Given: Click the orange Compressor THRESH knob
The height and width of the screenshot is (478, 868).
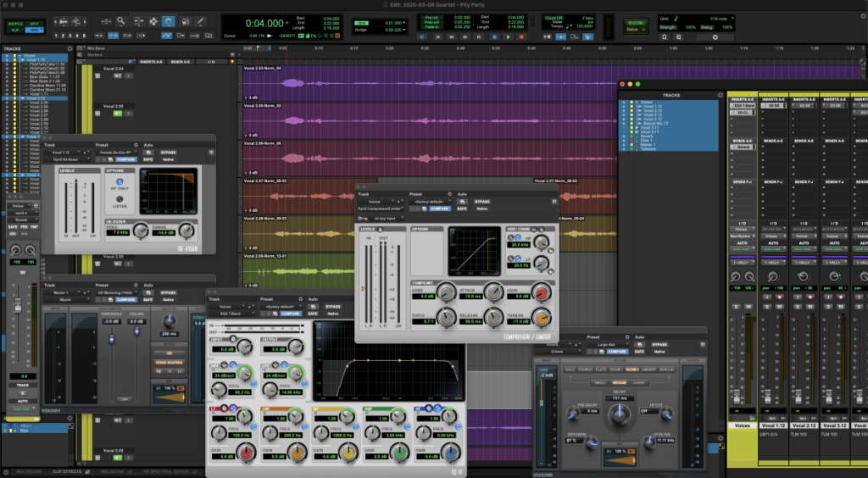Looking at the screenshot, I should tap(542, 318).
